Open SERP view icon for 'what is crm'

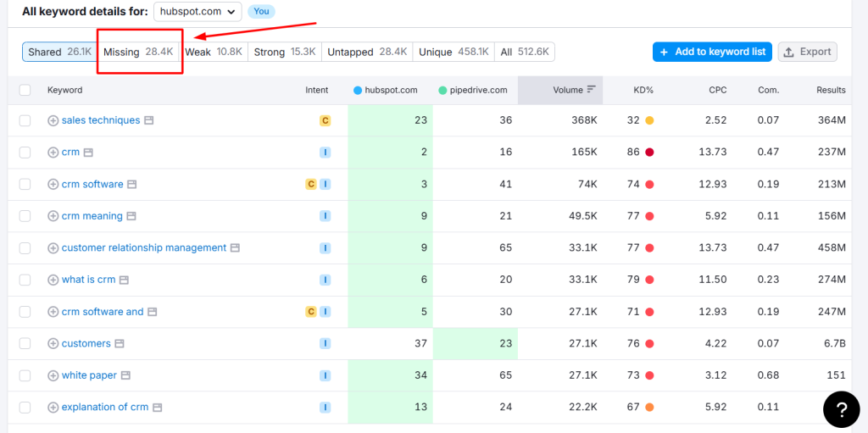click(124, 280)
